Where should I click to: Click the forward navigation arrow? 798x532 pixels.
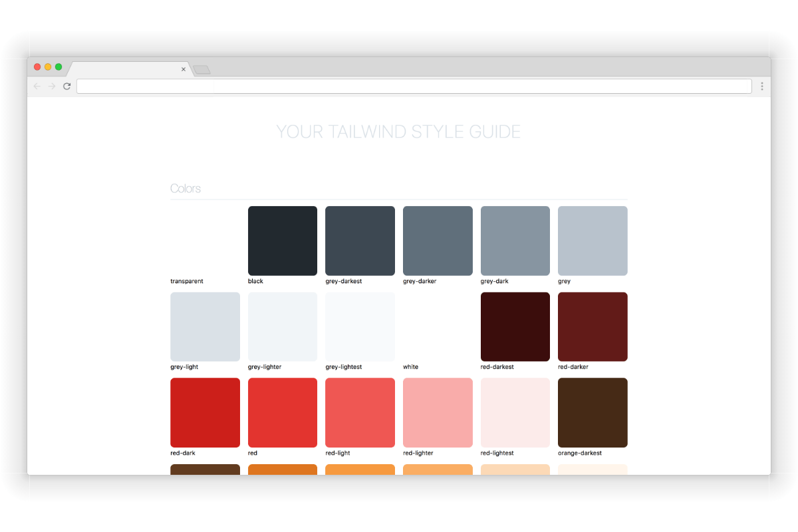pos(51,86)
